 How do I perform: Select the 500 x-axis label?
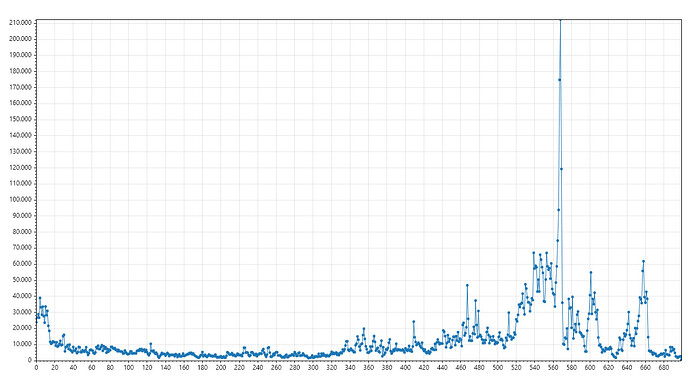tap(497, 368)
